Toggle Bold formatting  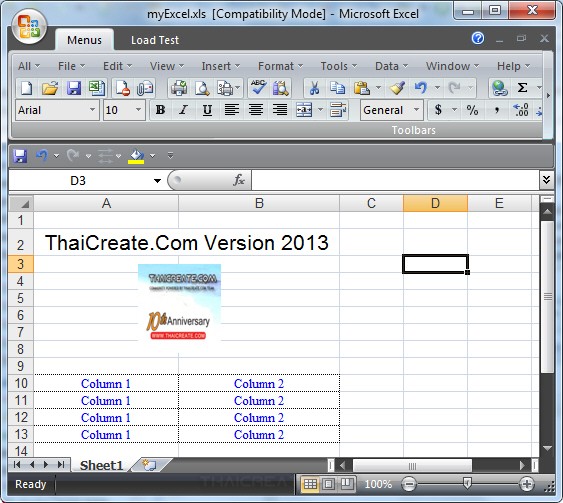coord(160,110)
